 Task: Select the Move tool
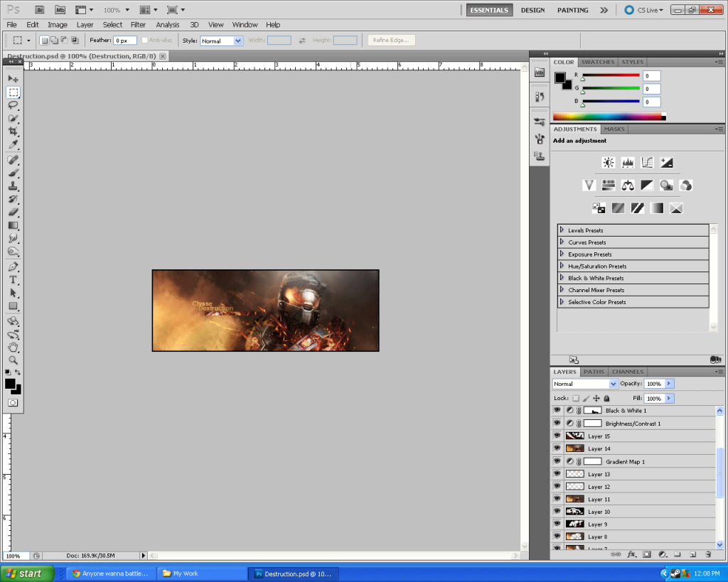coord(13,79)
